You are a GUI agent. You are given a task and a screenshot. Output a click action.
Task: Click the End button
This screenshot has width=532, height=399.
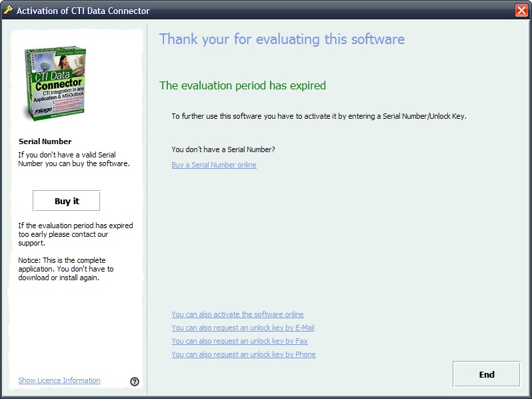(486, 374)
